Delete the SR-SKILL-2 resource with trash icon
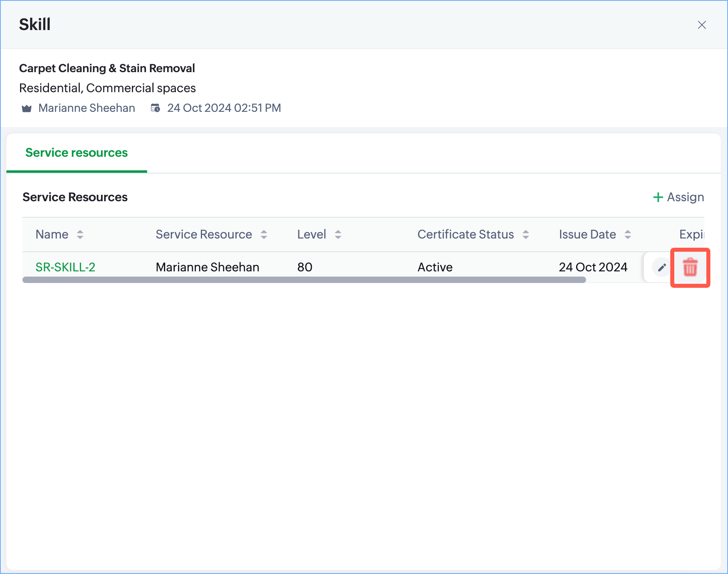This screenshot has height=574, width=728. click(690, 267)
